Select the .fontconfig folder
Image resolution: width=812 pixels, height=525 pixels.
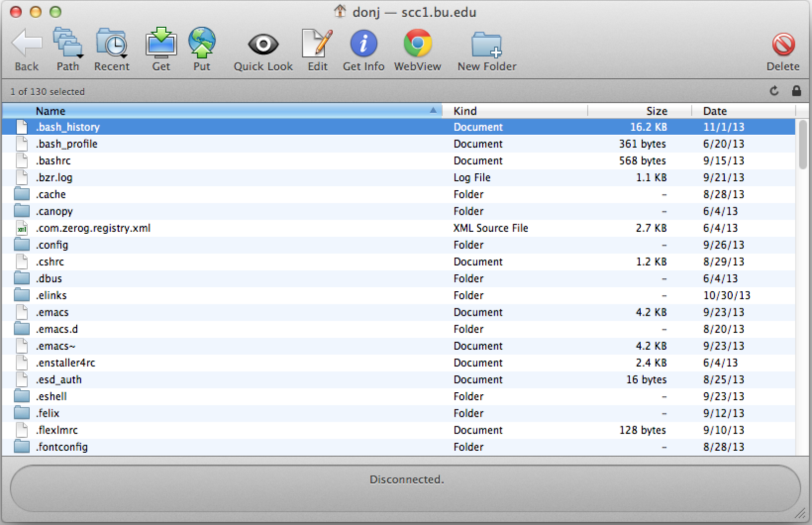pos(399,447)
